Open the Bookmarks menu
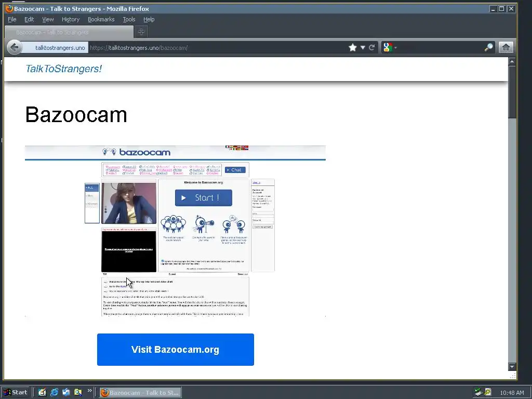The height and width of the screenshot is (399, 532). (x=101, y=19)
